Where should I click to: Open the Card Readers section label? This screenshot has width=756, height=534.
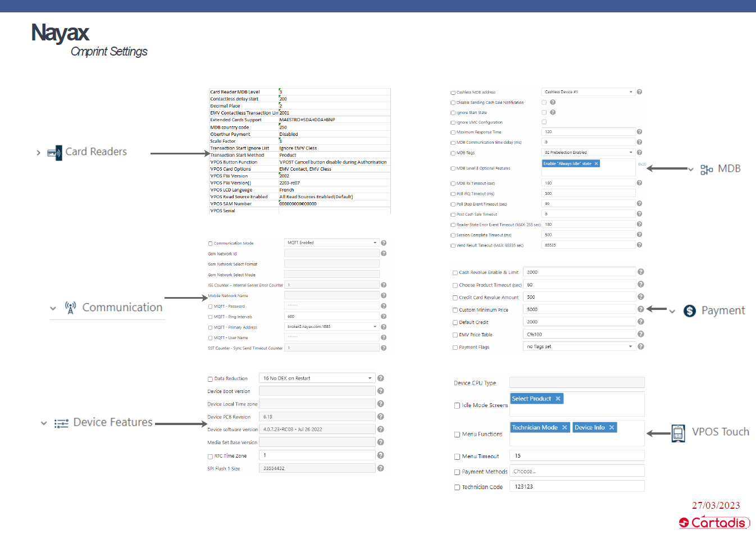click(96, 152)
